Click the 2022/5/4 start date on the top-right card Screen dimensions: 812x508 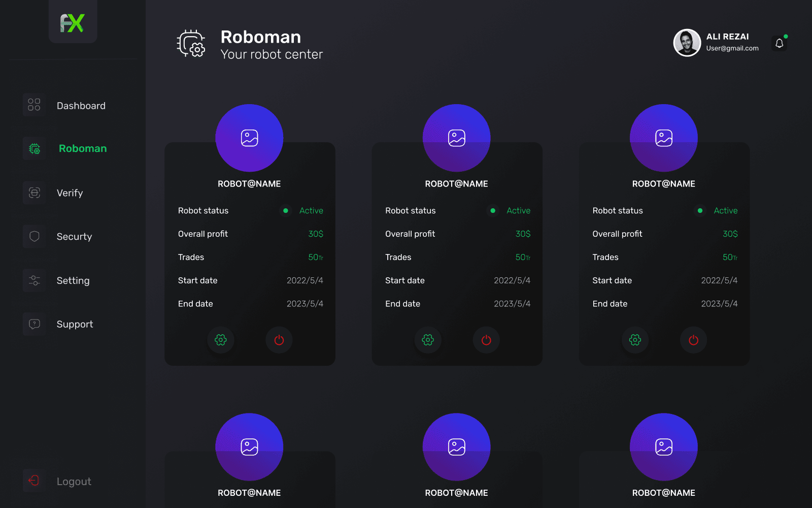click(x=720, y=280)
